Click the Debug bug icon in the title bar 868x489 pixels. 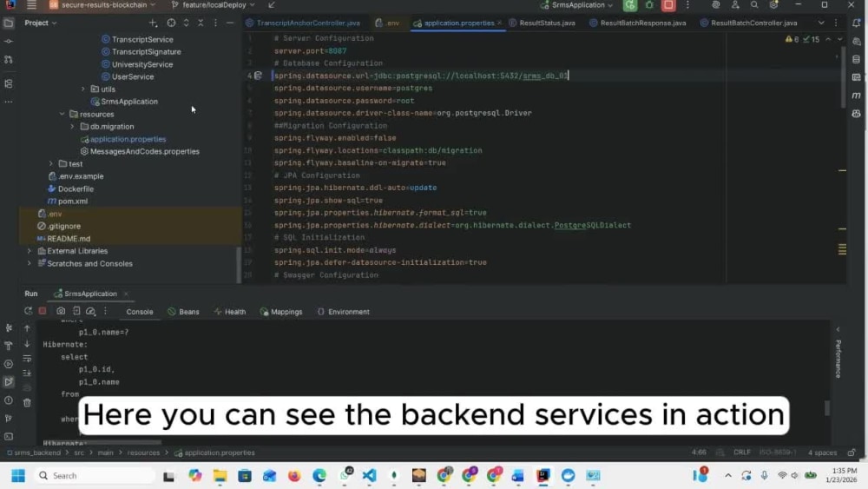tap(649, 5)
